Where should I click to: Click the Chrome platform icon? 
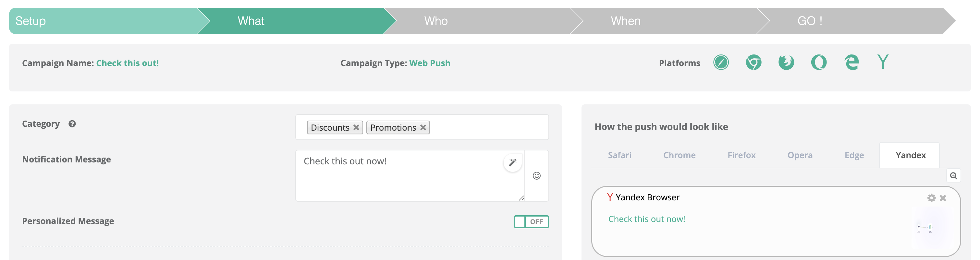tap(753, 62)
